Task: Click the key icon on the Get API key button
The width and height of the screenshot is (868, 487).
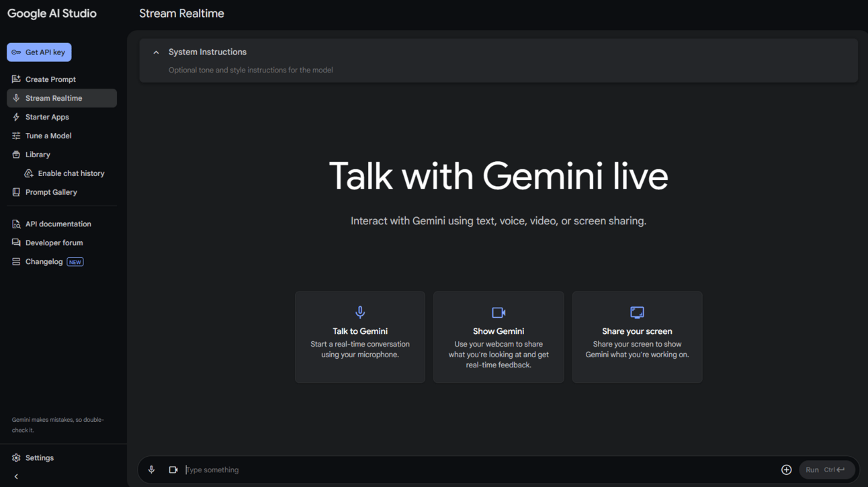Action: [16, 52]
